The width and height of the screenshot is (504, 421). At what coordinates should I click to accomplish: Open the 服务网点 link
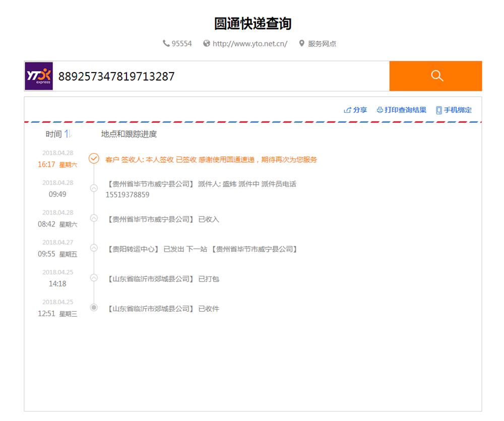coord(322,44)
